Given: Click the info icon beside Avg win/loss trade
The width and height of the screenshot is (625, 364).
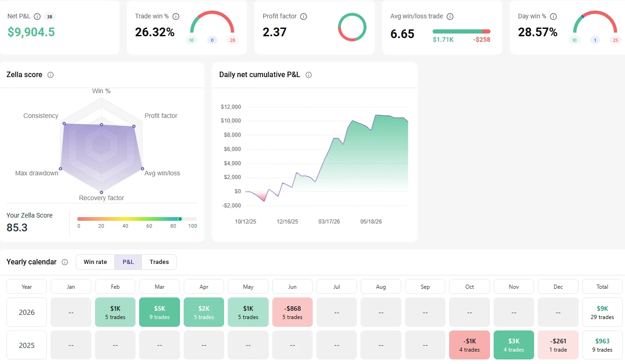Looking at the screenshot, I should pyautogui.click(x=450, y=17).
